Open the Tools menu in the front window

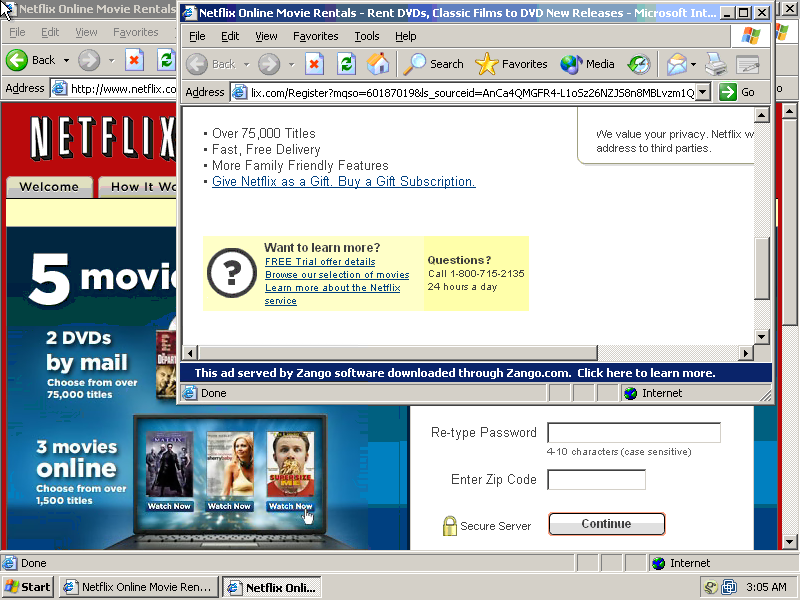[367, 36]
